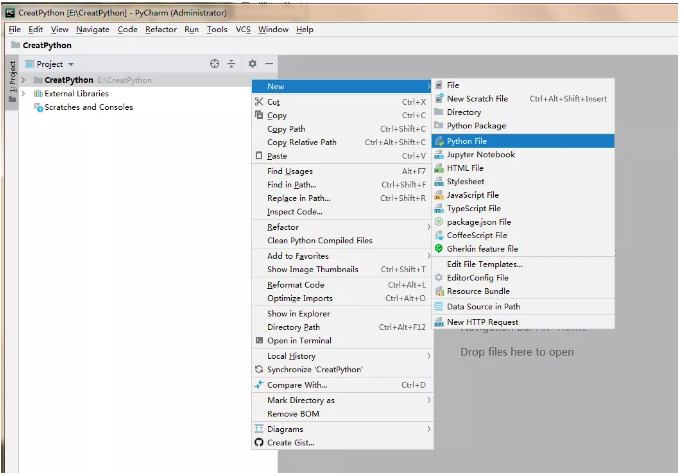Click the Compare With icon
Screen dimensions: 684x476
click(x=259, y=385)
